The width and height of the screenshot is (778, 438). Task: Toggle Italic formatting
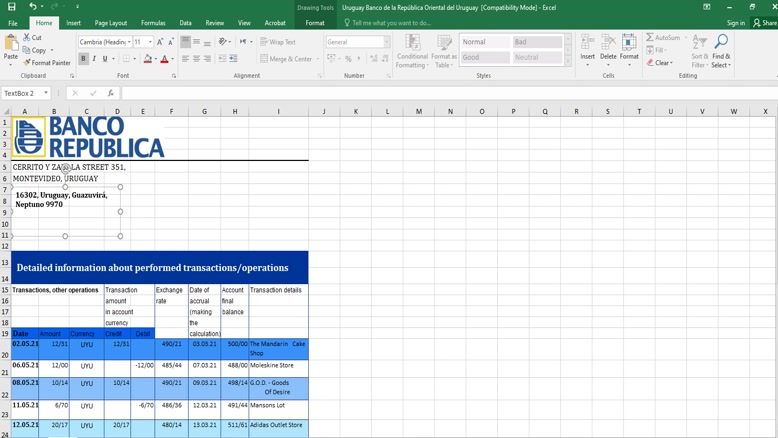pyautogui.click(x=94, y=59)
